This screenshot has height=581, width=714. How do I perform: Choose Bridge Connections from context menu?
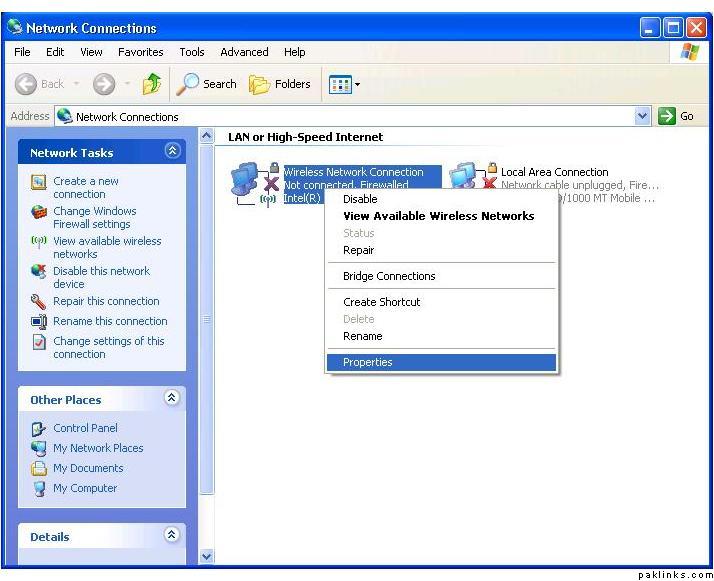tap(441, 276)
